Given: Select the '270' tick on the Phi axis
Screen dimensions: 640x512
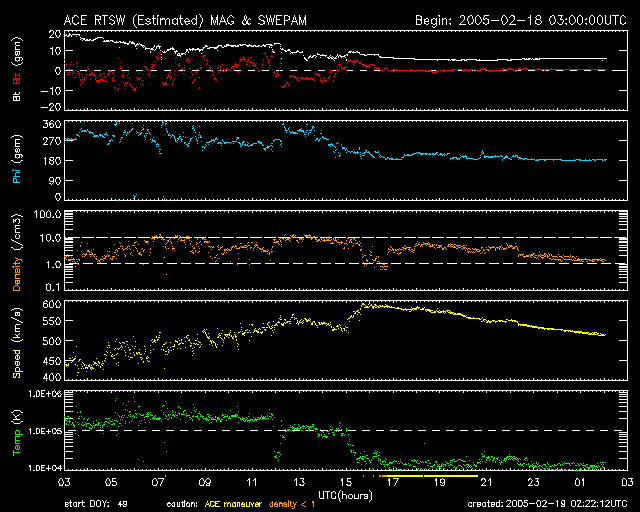Looking at the screenshot, I should click(52, 141).
